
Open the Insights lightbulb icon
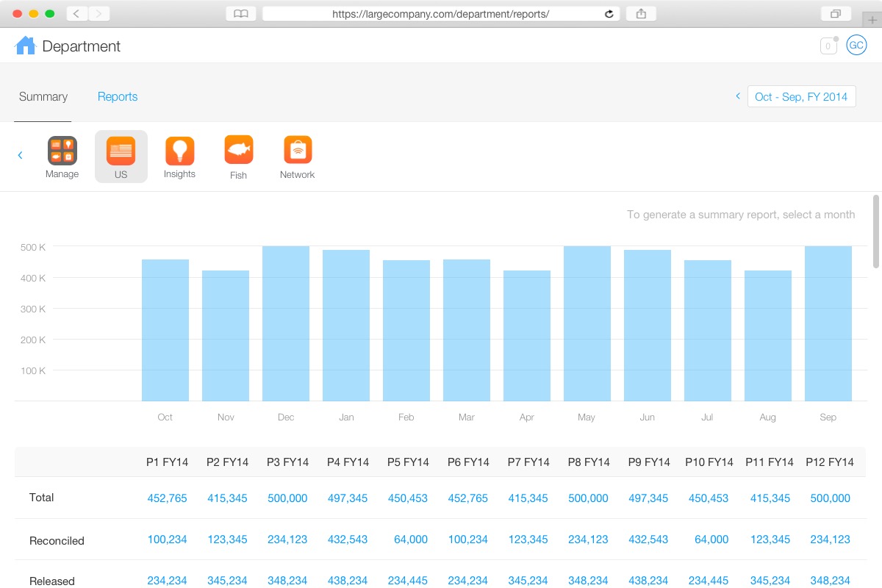[179, 151]
